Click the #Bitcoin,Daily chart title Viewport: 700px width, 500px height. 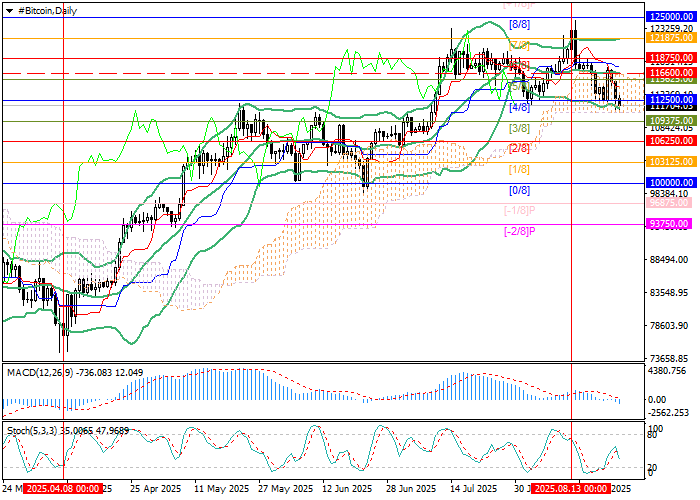coord(50,9)
